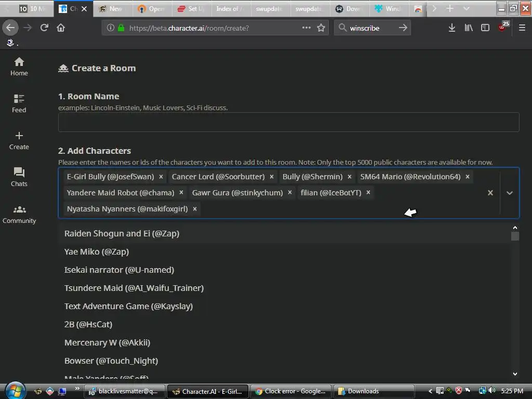Viewport: 532px width, 399px height.
Task: Open Clock error Google Chrome taskbar item
Action: pos(291,391)
